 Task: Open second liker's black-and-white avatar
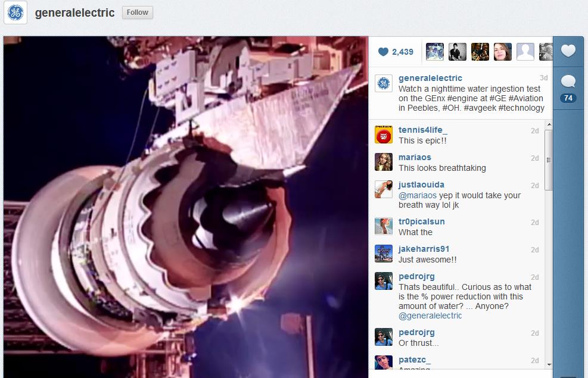tap(458, 52)
